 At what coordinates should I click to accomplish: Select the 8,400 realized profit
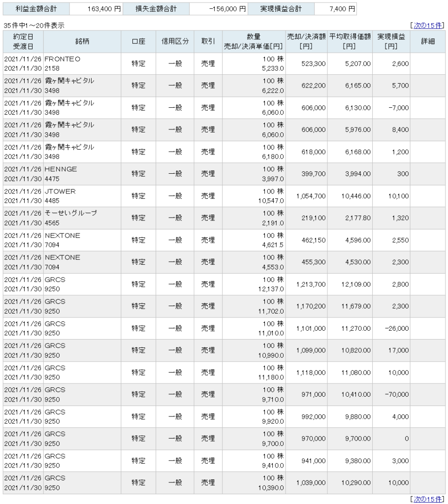pyautogui.click(x=400, y=130)
